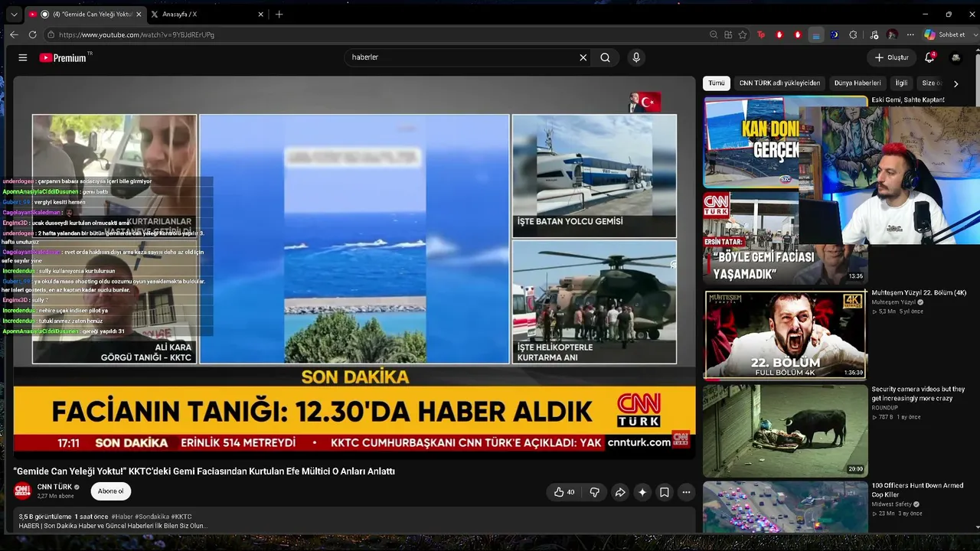The width and height of the screenshot is (980, 551).
Task: Open the CNN TÜRK channel avatar
Action: 22,491
